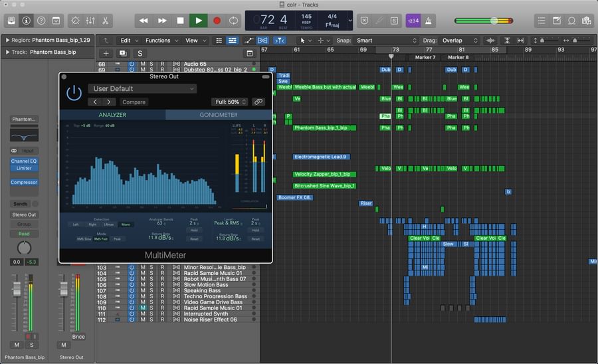598x364 pixels.
Task: Open the List Editors icon
Action: point(542,21)
